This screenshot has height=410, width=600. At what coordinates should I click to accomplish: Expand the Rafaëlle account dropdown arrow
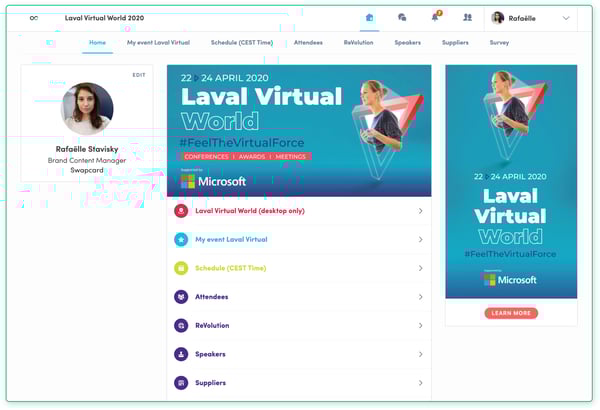coord(566,18)
